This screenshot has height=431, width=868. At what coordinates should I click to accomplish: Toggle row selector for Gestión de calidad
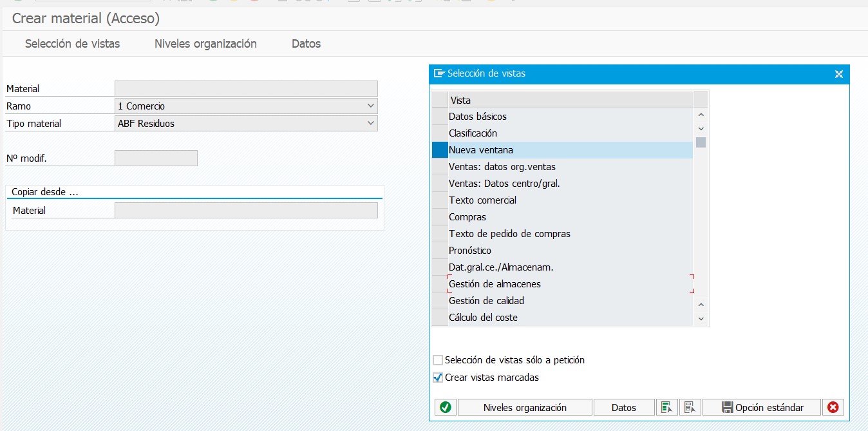(439, 301)
